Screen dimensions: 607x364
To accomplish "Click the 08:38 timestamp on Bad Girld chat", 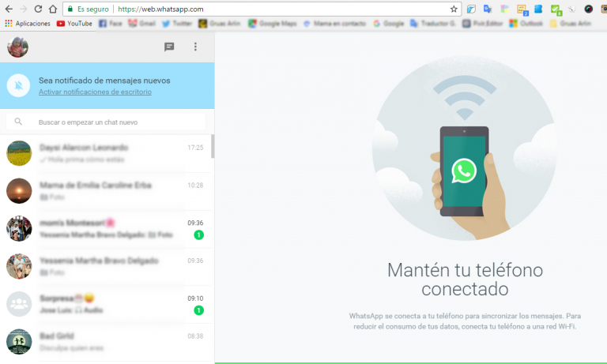I will coord(195,336).
